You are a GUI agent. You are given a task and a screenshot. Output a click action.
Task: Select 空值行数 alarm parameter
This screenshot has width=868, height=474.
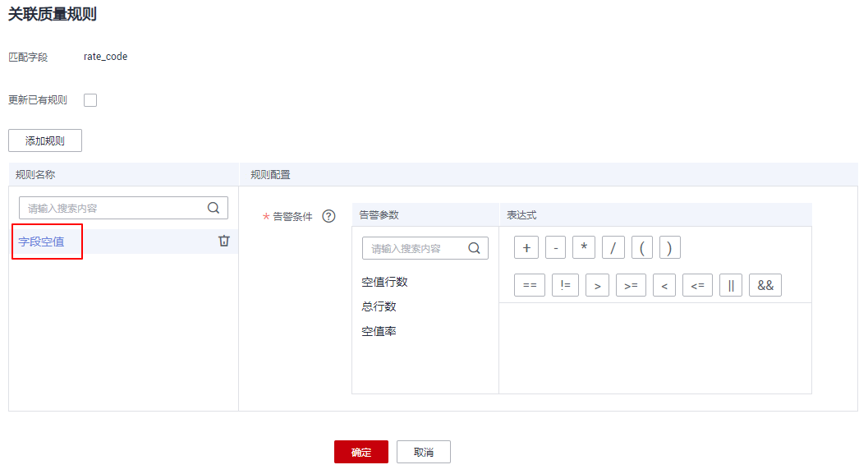coord(384,282)
